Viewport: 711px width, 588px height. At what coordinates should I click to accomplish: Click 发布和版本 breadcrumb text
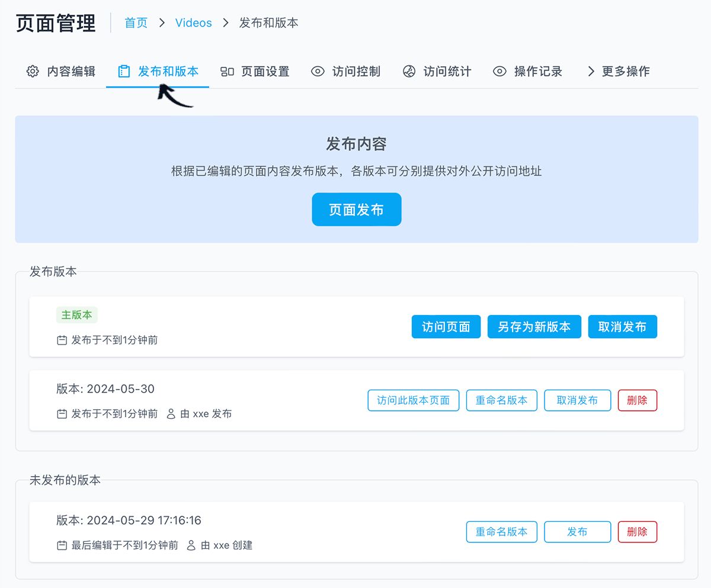(x=269, y=23)
